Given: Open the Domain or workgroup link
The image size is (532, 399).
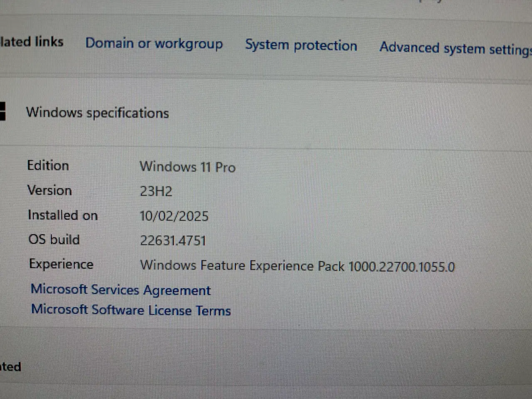Looking at the screenshot, I should pyautogui.click(x=154, y=44).
